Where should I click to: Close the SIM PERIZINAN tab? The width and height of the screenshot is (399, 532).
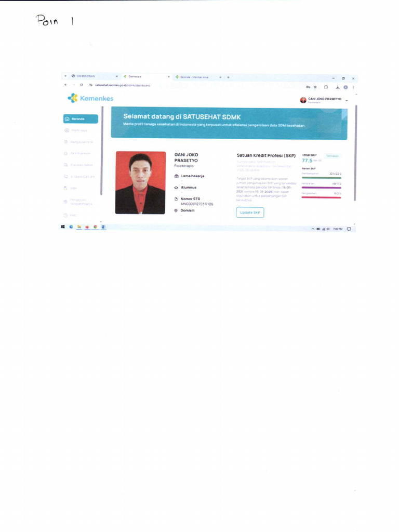pos(117,76)
